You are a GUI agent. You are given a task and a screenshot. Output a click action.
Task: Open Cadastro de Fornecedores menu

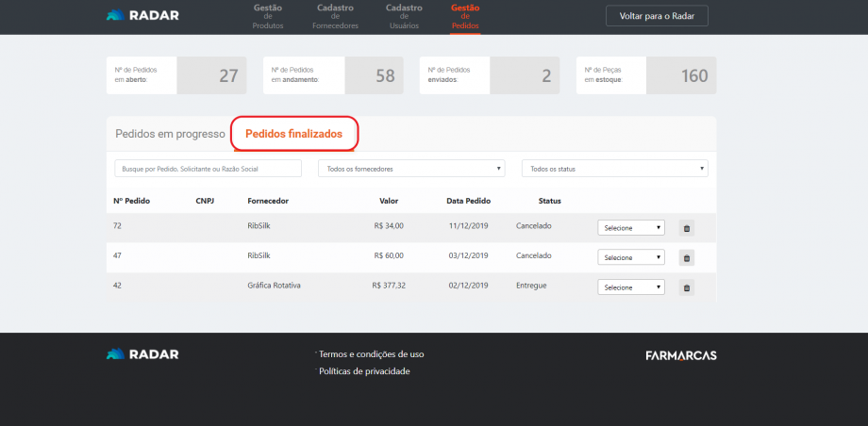pos(335,16)
